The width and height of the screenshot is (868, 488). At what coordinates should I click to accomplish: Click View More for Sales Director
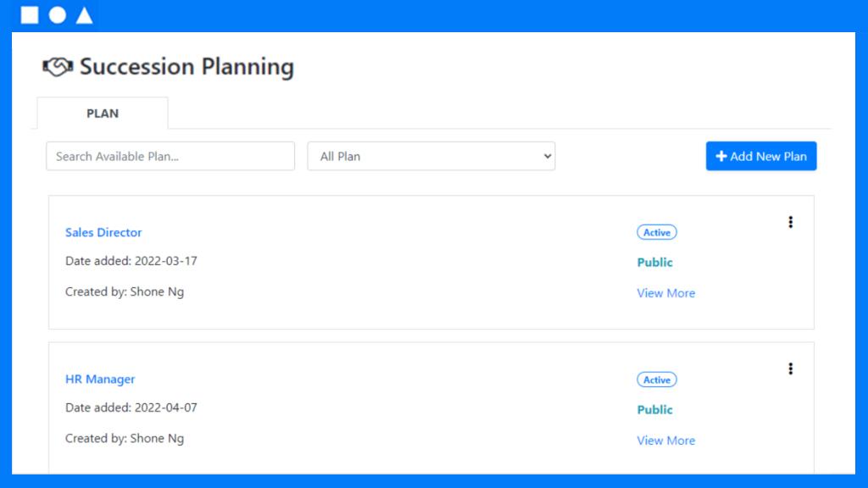[666, 293]
